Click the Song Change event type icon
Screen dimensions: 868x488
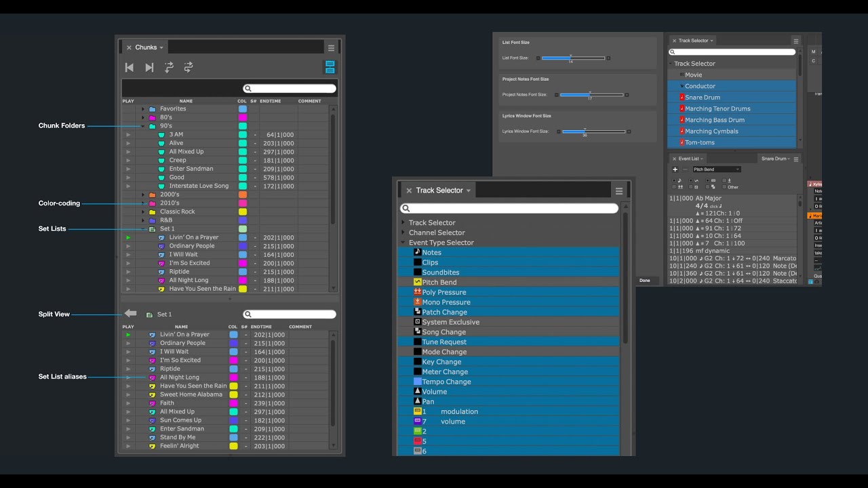coord(418,331)
